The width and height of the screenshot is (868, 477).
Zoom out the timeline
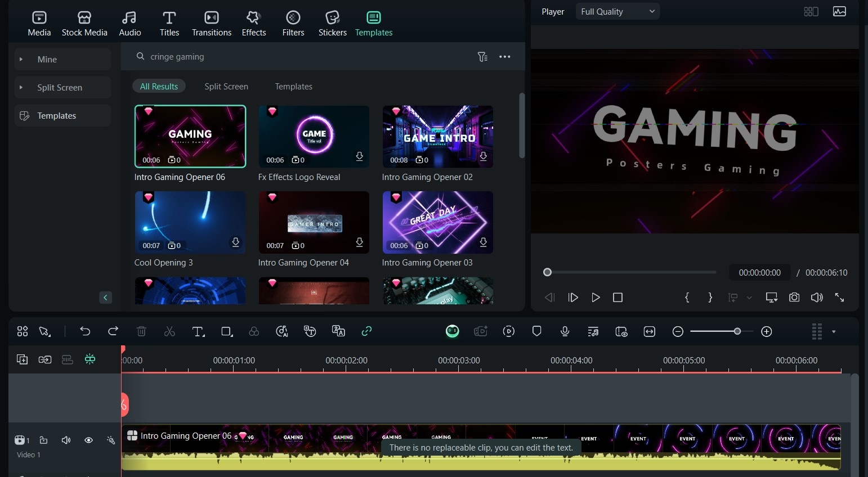click(x=678, y=331)
